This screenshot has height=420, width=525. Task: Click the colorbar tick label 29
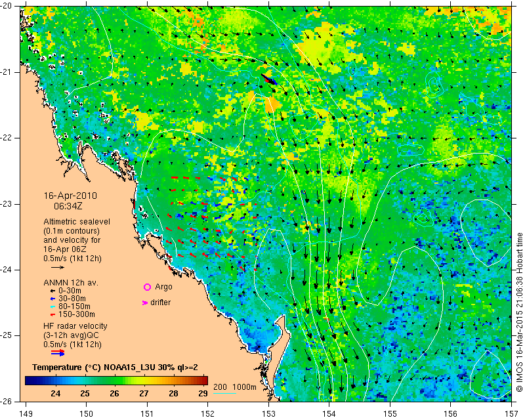point(203,393)
